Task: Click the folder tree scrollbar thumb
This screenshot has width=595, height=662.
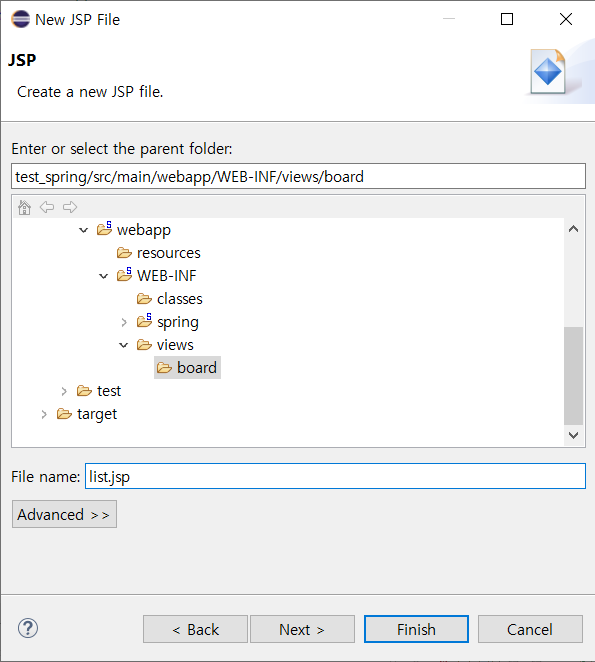Action: [573, 375]
